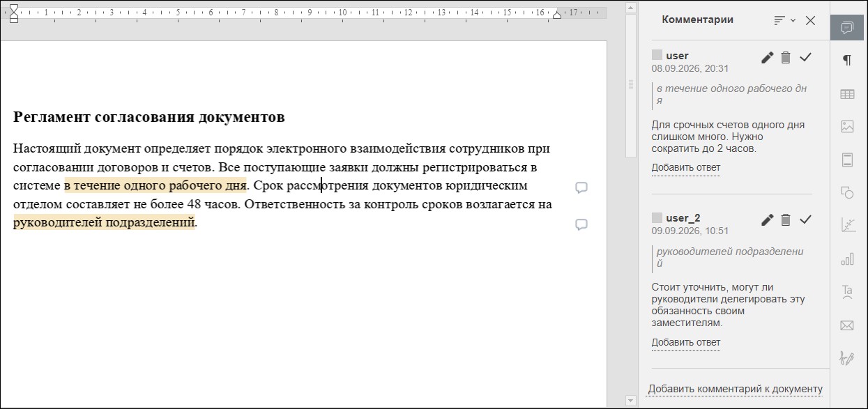Click the document scrollbar down arrow
Screen dimensions: 868x409
[631, 401]
